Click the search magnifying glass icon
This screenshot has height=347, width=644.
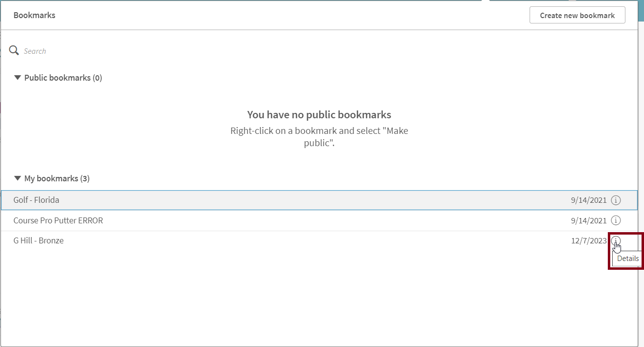coord(14,50)
